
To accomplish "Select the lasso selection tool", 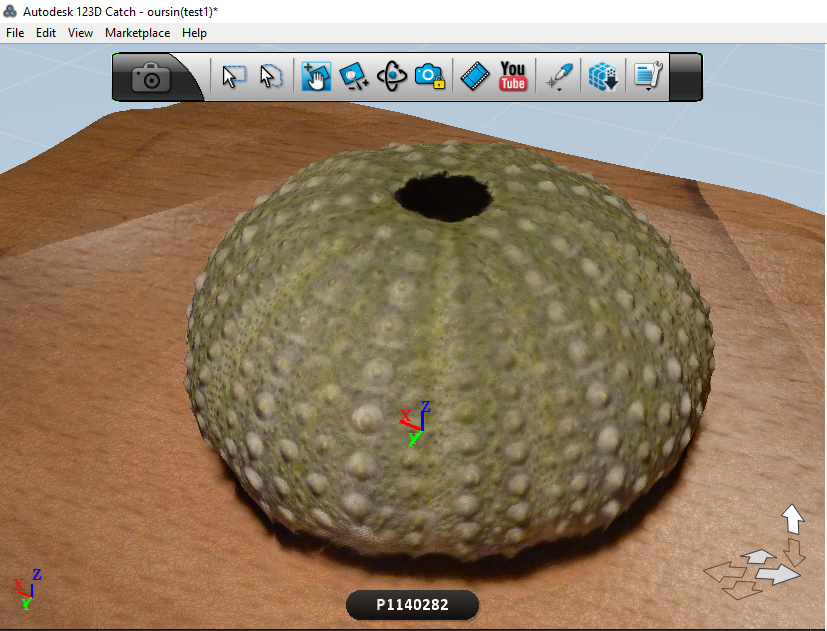I will point(271,77).
